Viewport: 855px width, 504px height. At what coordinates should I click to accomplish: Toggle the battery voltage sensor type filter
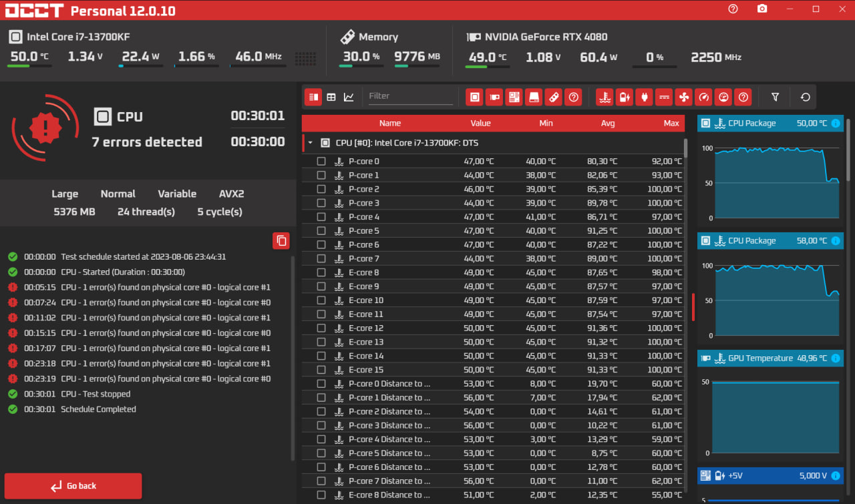pos(624,97)
